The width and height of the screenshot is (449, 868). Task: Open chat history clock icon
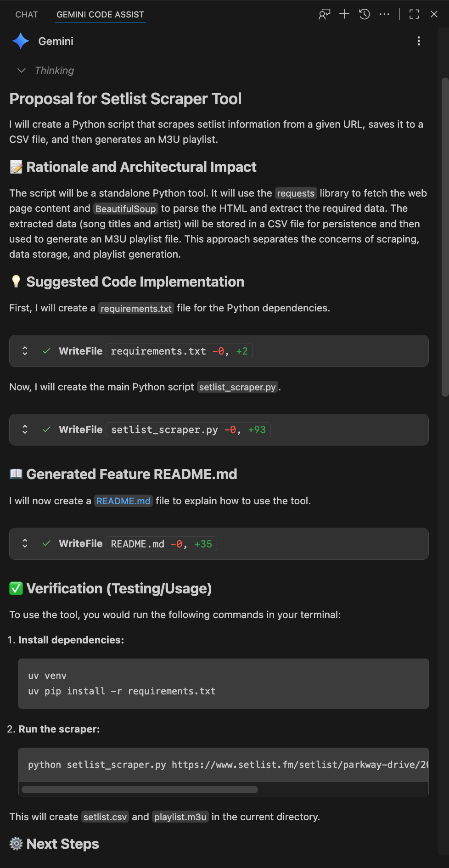pos(365,14)
